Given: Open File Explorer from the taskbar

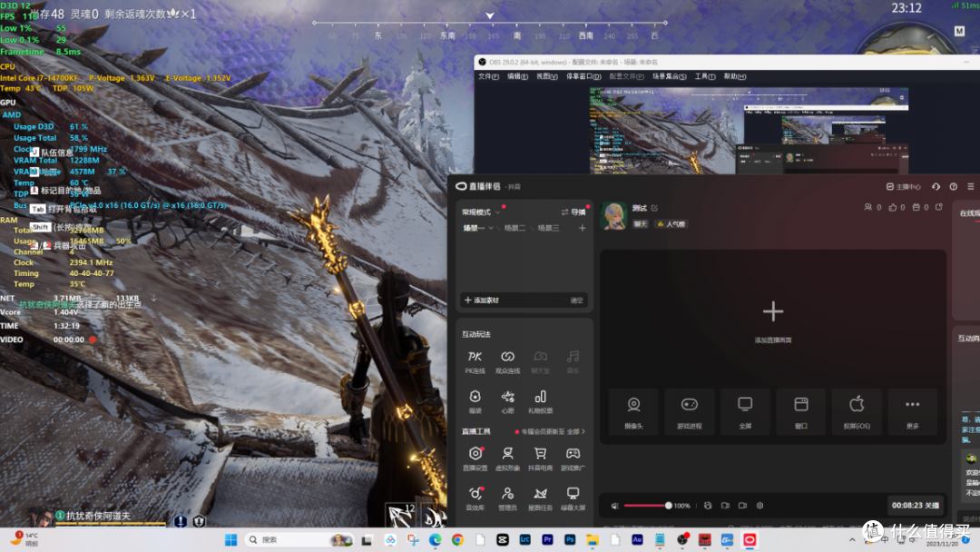Looking at the screenshot, I should coord(593,539).
